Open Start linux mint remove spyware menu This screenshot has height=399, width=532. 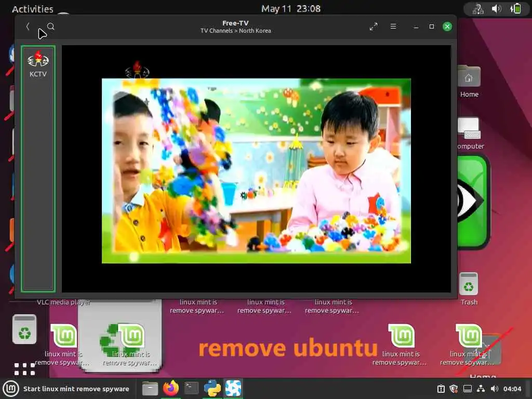click(x=67, y=389)
